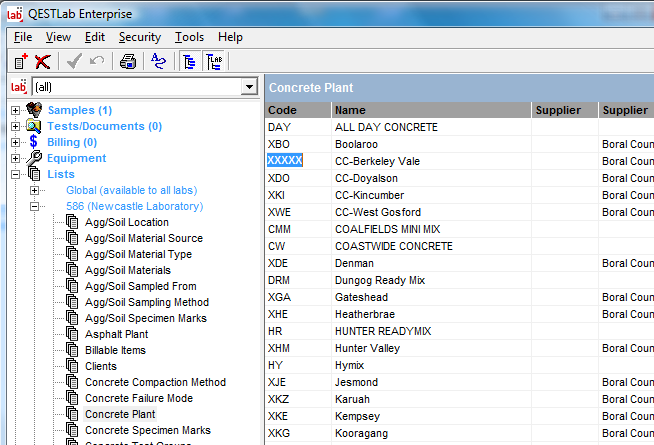Viewport: 654px width, 445px height.
Task: Click the spell check toolbar icon
Action: 157,62
